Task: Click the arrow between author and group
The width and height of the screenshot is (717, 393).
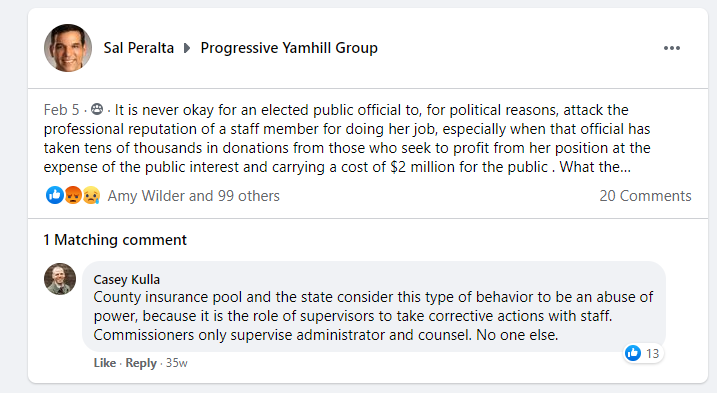Action: tap(187, 48)
